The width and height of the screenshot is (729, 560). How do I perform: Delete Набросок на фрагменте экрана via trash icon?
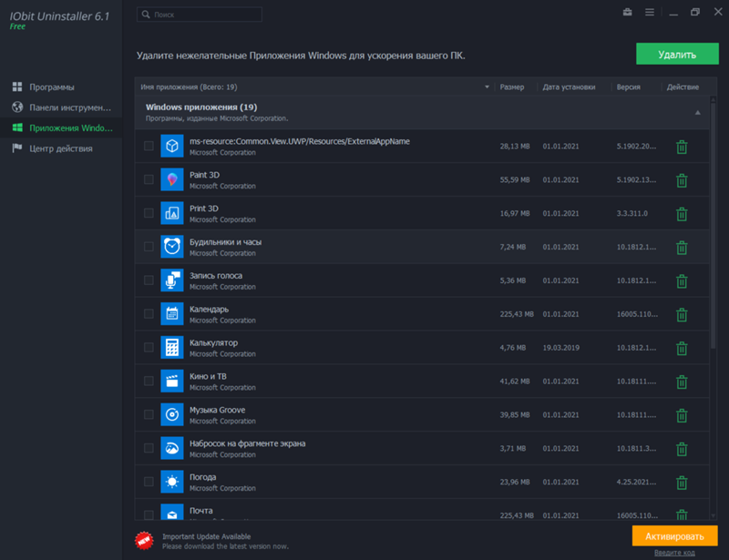tap(682, 449)
